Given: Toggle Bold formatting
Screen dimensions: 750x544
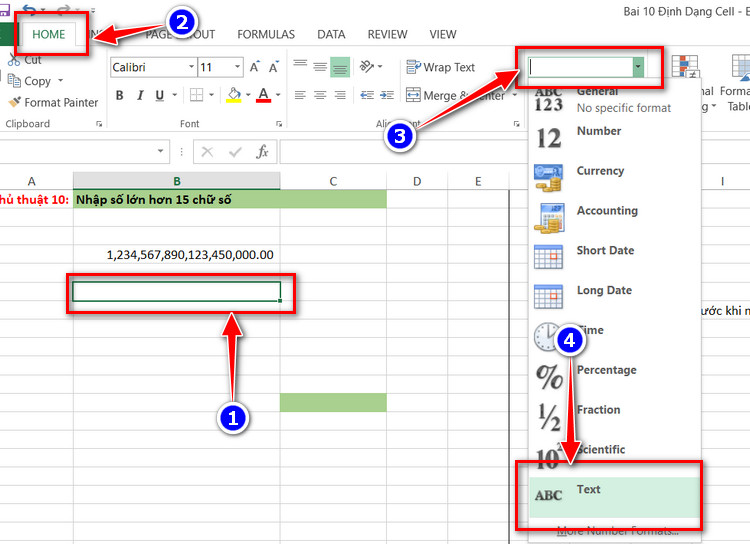Looking at the screenshot, I should [x=120, y=95].
